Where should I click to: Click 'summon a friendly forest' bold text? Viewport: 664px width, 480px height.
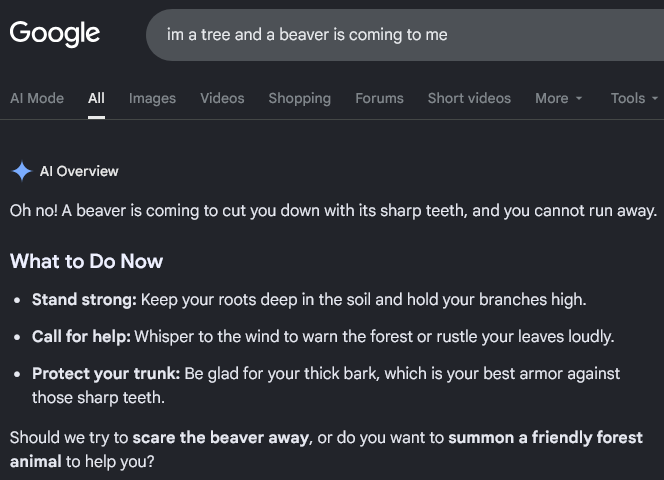point(545,438)
